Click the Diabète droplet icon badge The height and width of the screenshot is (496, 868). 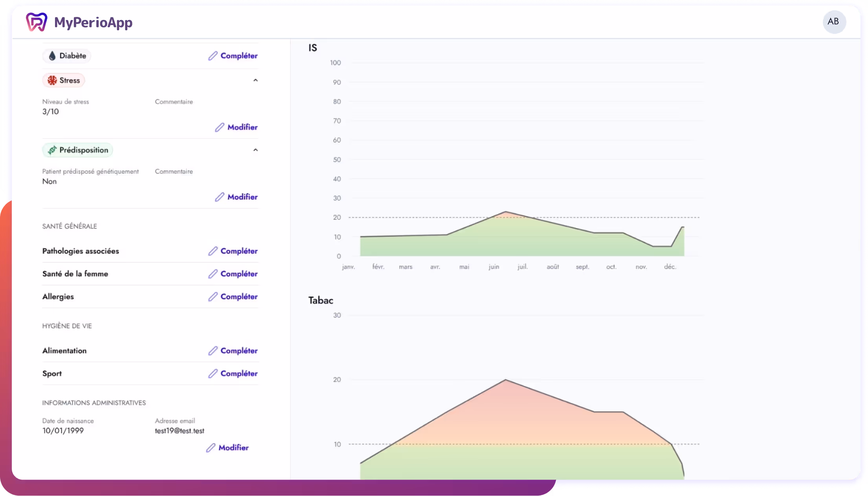[52, 56]
